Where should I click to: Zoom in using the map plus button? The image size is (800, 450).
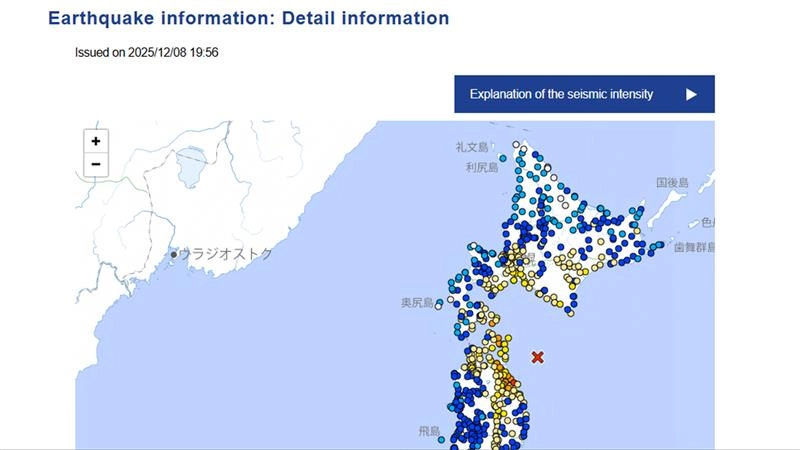coord(96,142)
